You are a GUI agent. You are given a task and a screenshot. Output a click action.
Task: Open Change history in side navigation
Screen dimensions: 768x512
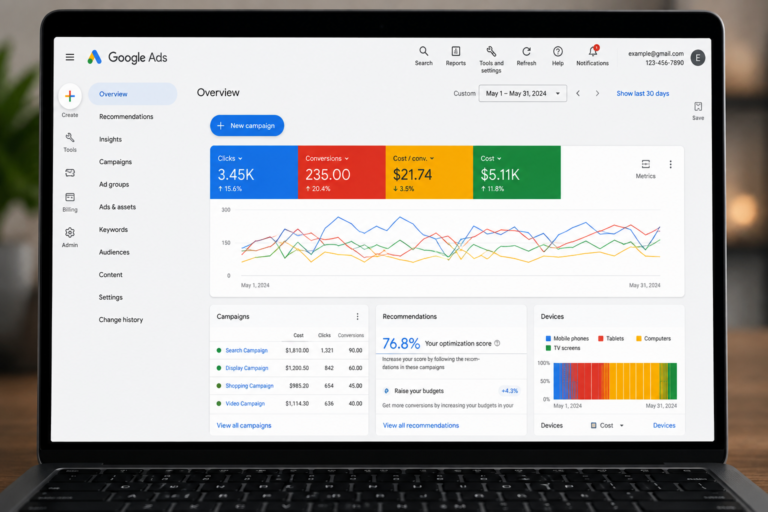click(121, 319)
